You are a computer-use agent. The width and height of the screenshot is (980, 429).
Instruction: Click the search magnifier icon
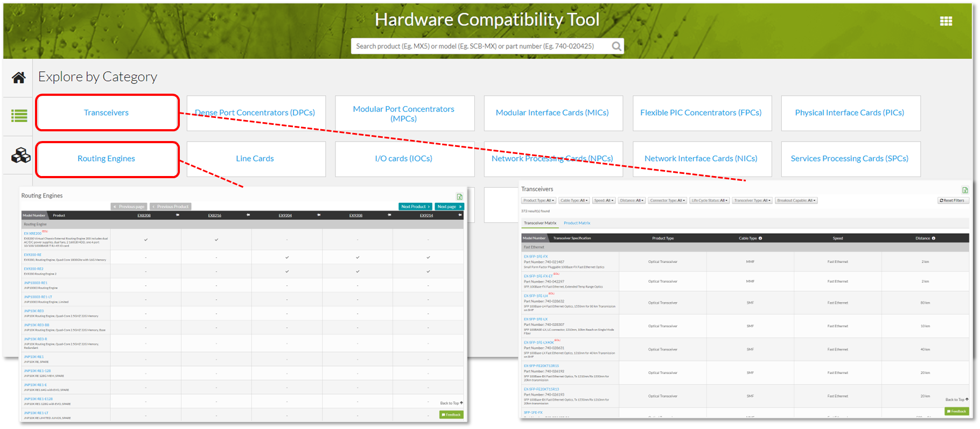pos(617,46)
